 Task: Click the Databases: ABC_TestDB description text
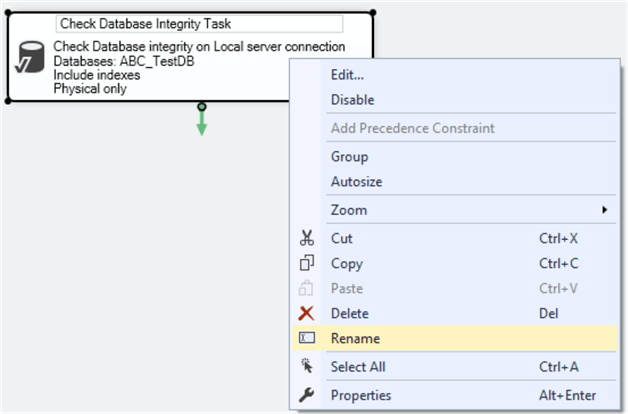pyautogui.click(x=124, y=60)
